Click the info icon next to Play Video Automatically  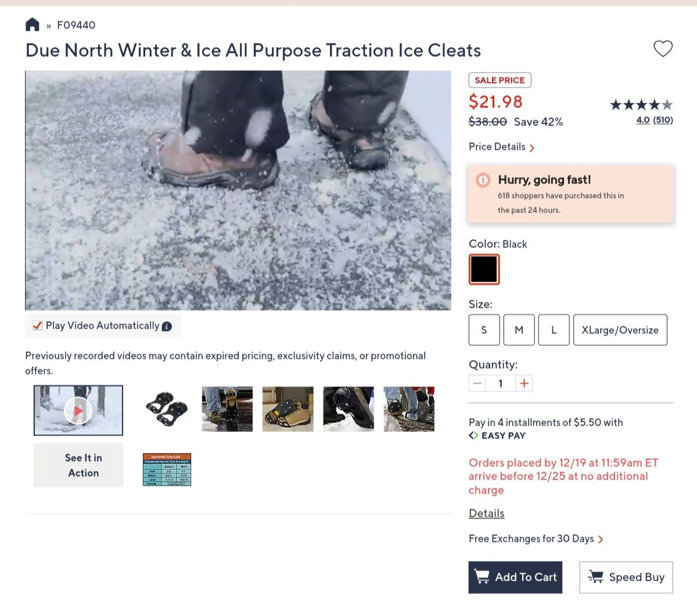[167, 326]
